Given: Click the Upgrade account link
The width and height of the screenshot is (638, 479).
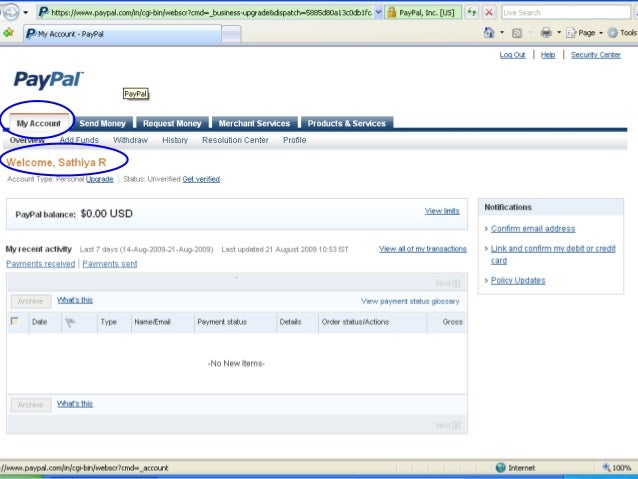Looking at the screenshot, I should (x=100, y=179).
